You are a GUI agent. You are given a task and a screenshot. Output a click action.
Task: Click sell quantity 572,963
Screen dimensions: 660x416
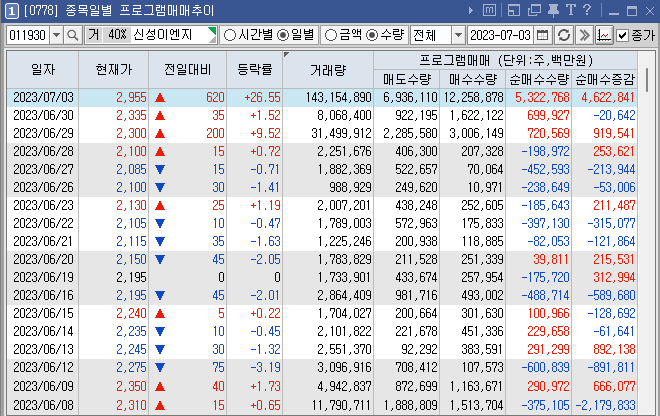point(416,224)
